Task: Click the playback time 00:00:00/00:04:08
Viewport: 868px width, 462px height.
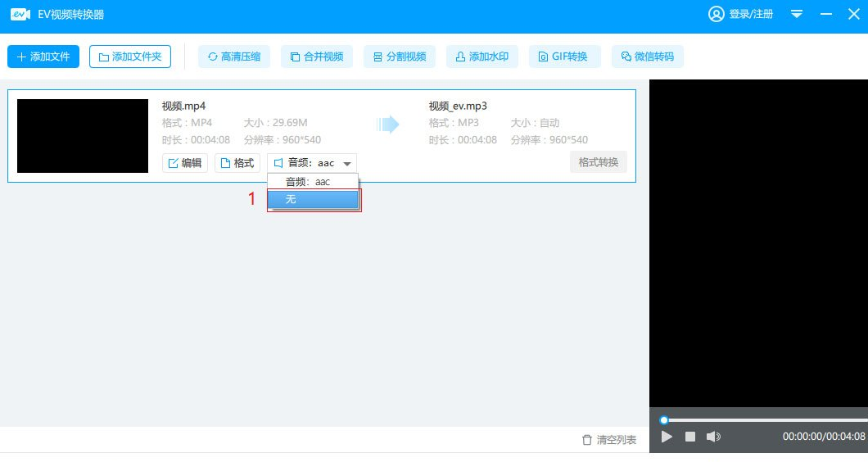Action: point(824,437)
